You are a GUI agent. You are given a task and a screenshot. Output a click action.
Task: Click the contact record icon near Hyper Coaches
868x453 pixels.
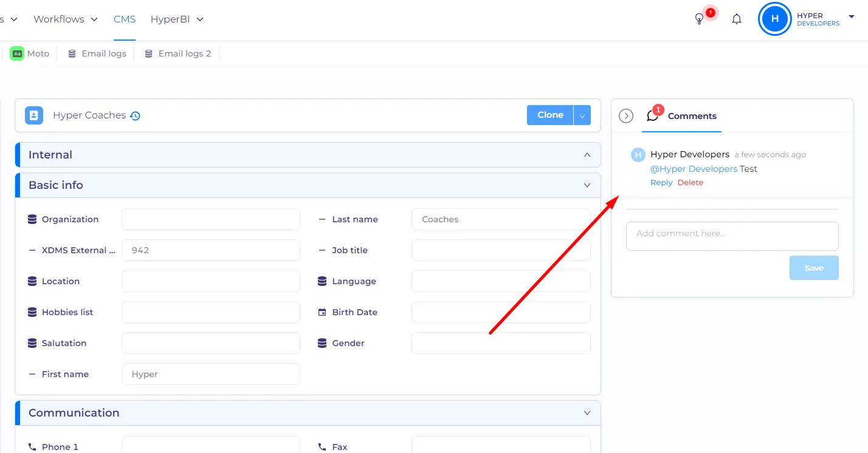pyautogui.click(x=34, y=115)
